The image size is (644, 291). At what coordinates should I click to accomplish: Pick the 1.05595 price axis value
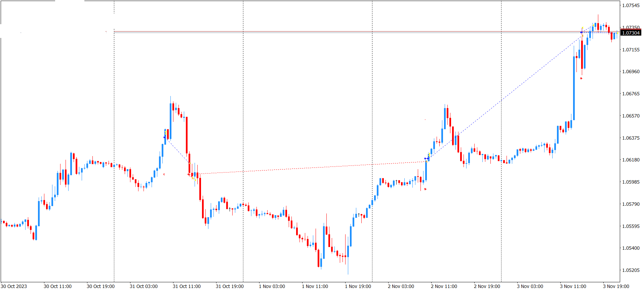(631, 226)
